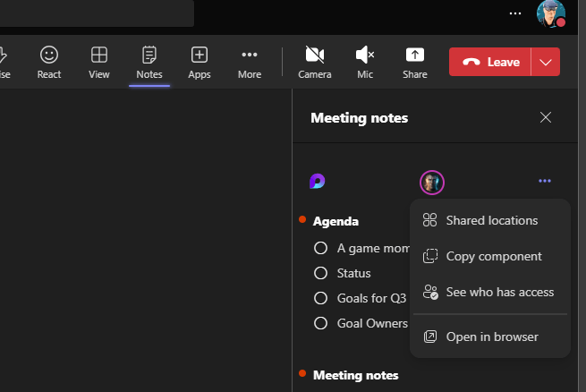Click the profile avatar in the title bar
Viewport: 586px width, 392px height.
550,13
